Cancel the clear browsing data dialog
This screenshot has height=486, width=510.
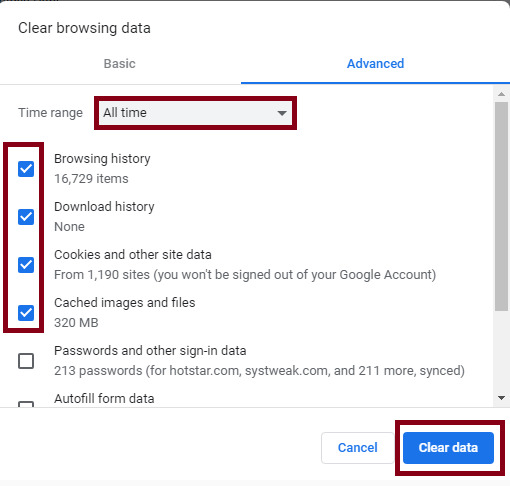[x=358, y=447]
